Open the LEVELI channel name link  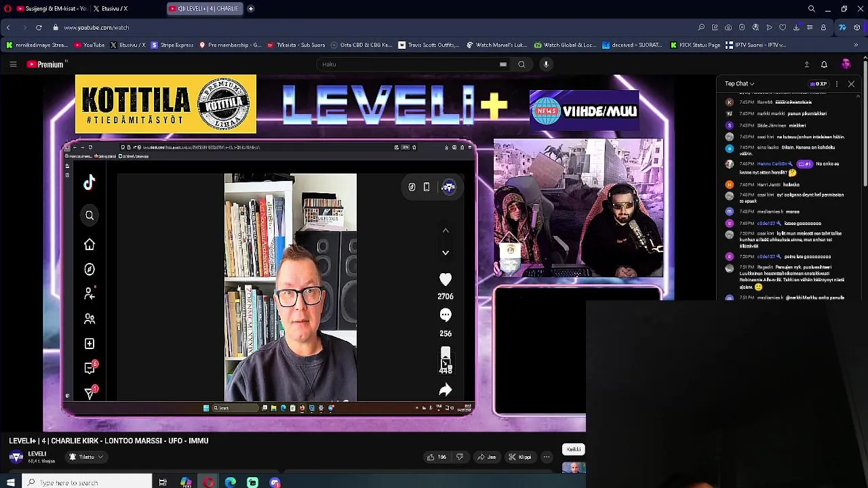pyautogui.click(x=37, y=454)
